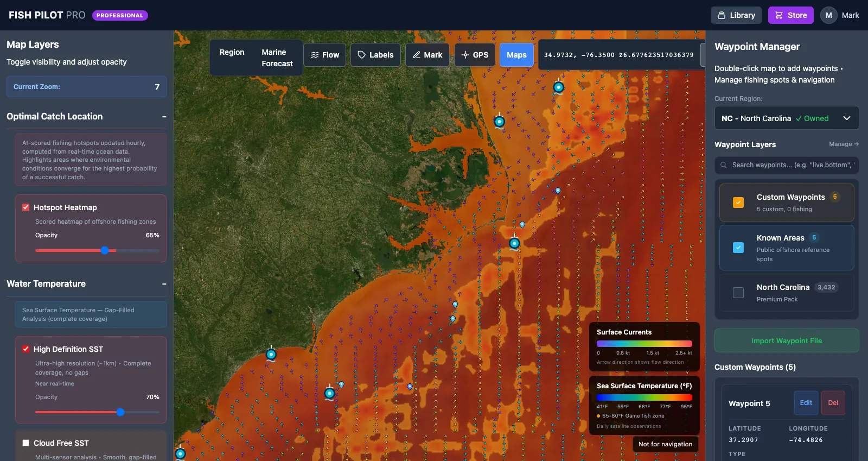Viewport: 868px width, 461px height.
Task: Click the Hotspot Heatmap 65% opacity value
Action: pos(152,235)
